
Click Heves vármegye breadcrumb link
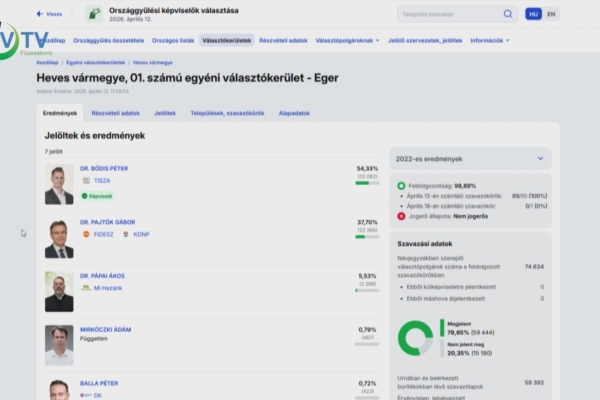click(x=153, y=62)
